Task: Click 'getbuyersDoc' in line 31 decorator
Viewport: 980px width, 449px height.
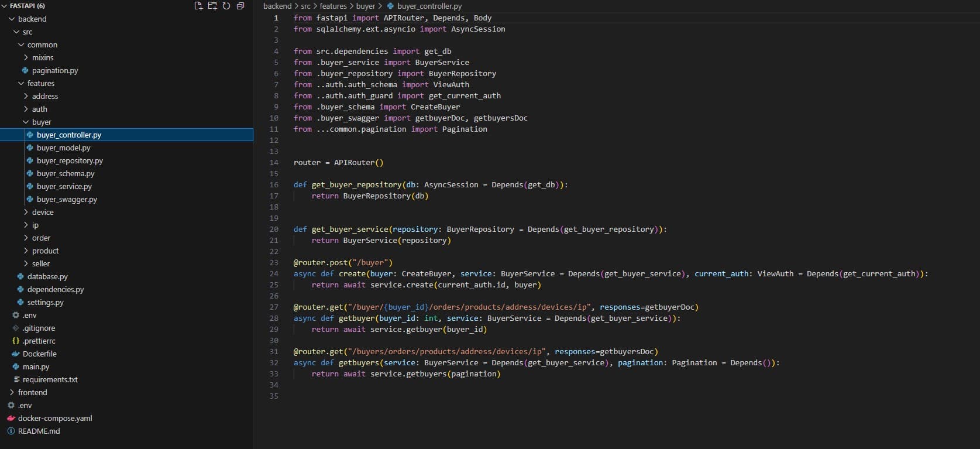Action: 627,351
